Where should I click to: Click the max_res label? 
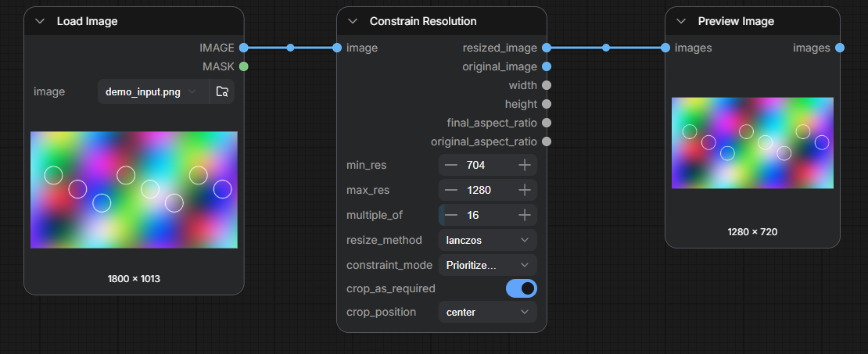click(x=368, y=190)
